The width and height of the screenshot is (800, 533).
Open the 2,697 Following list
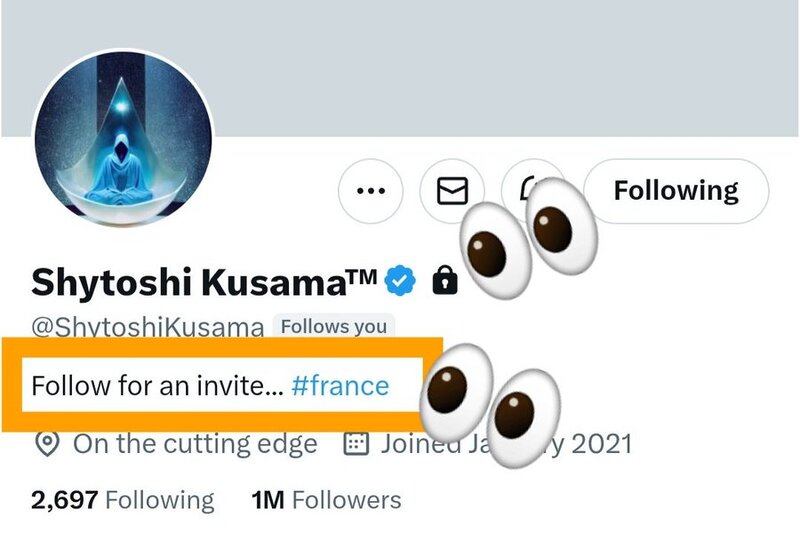(x=122, y=500)
